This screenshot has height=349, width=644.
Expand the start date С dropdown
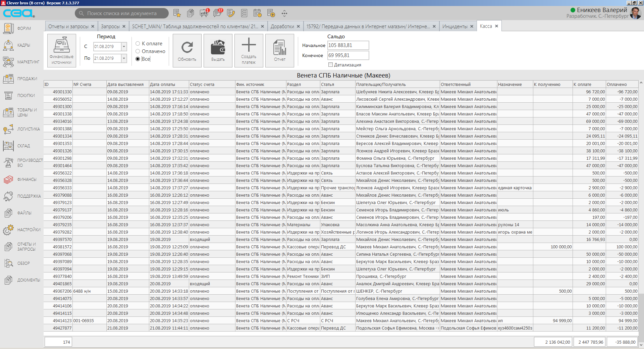click(x=124, y=47)
